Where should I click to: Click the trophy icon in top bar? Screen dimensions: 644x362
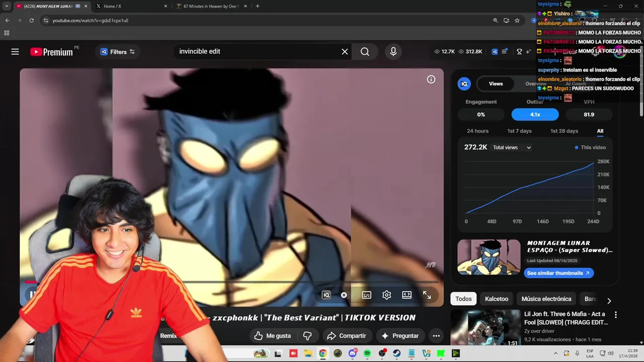click(x=519, y=52)
